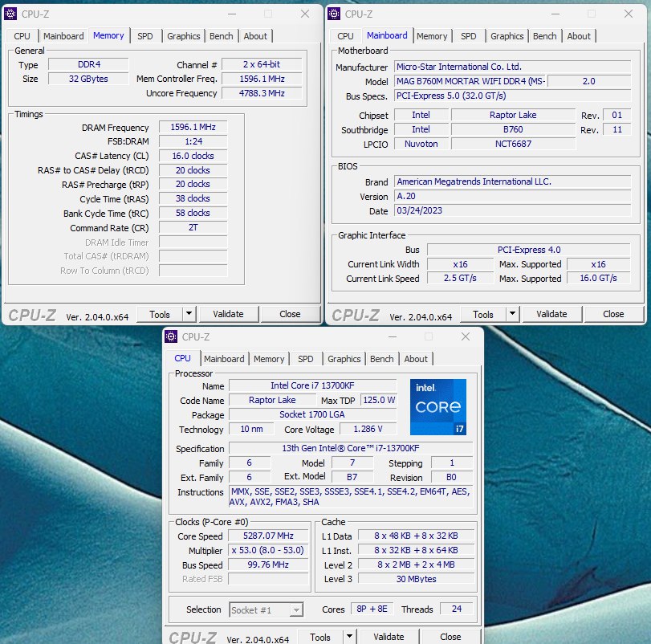The height and width of the screenshot is (644, 651).
Task: Click the Intel Core i7 logo badge
Action: pyautogui.click(x=438, y=407)
